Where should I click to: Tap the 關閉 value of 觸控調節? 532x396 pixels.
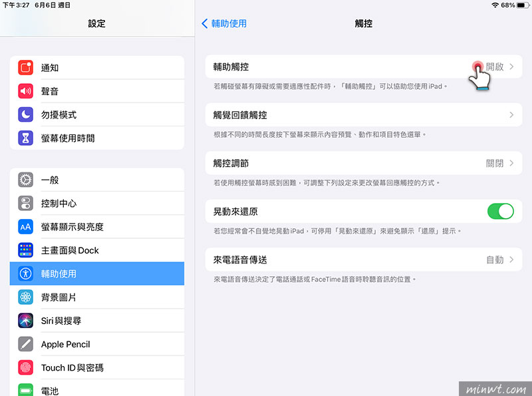coord(495,163)
